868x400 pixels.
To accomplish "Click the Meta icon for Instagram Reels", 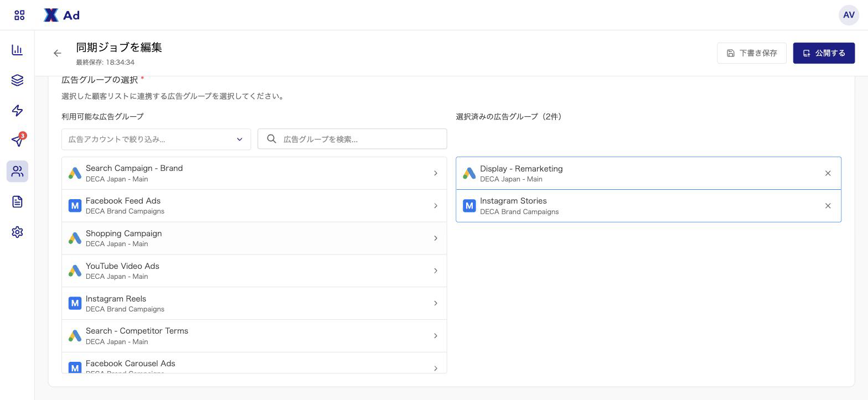I will pos(75,303).
